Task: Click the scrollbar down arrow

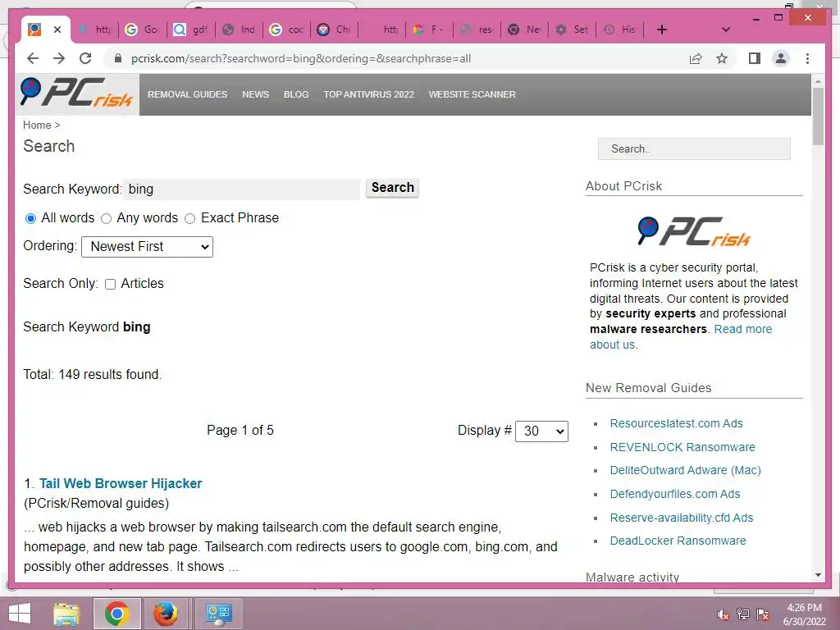Action: click(x=818, y=575)
